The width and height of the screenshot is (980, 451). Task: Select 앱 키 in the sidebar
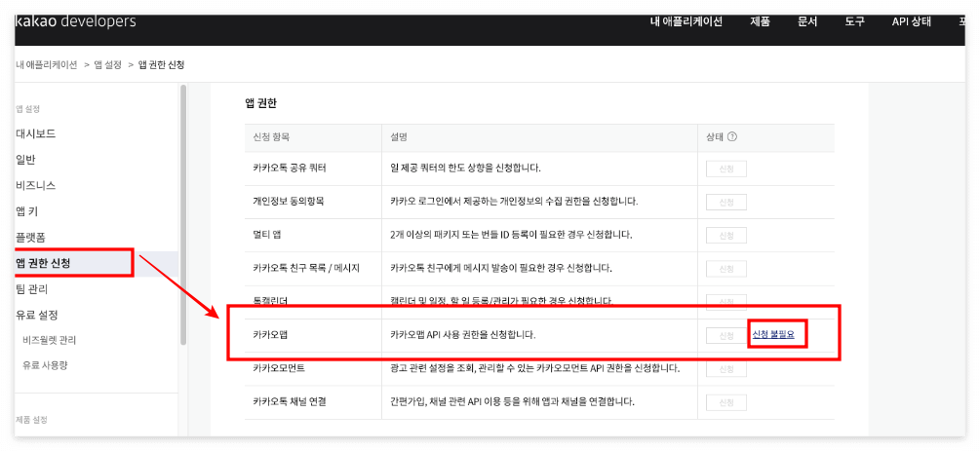click(x=27, y=211)
